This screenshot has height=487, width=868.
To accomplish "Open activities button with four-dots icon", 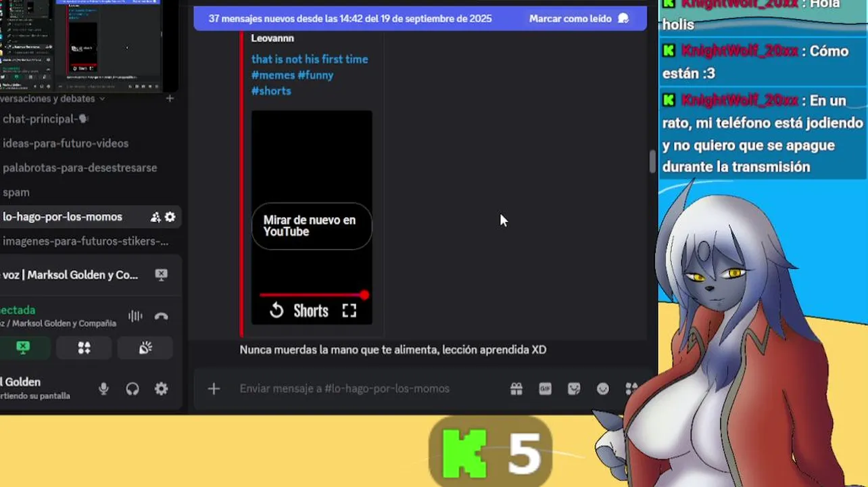I will 84,348.
